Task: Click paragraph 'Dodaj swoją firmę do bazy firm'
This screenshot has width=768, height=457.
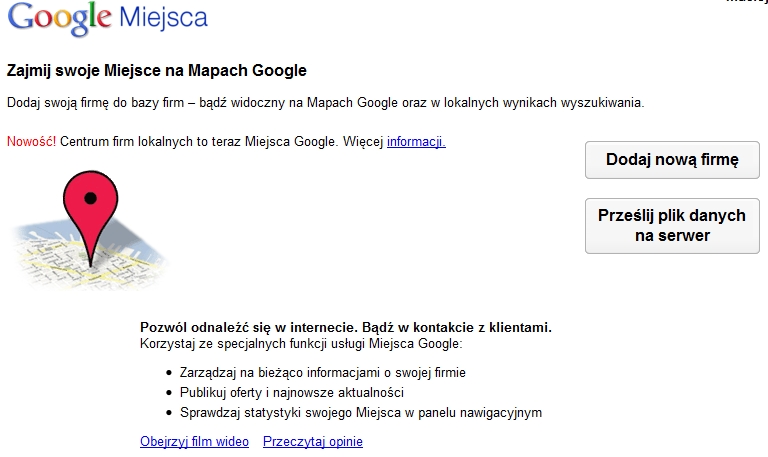Action: click(325, 102)
